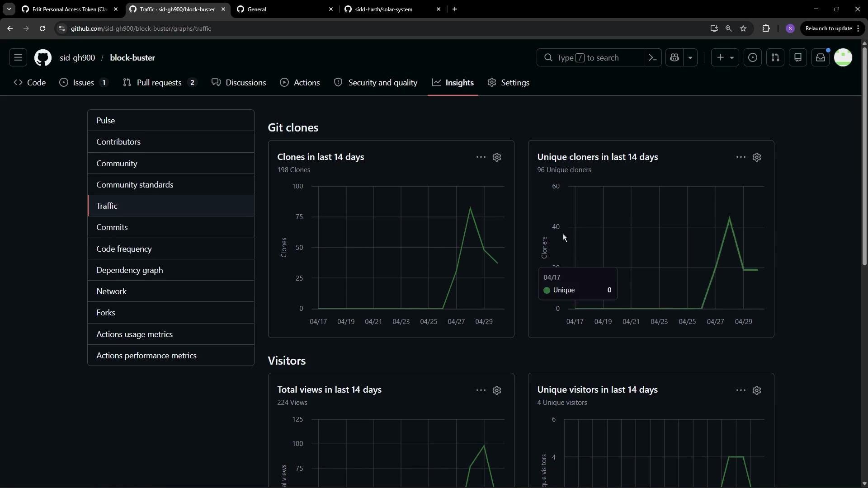Viewport: 868px width, 488px height.
Task: Go to GitHub homepage via Octocat logo
Action: (43, 58)
